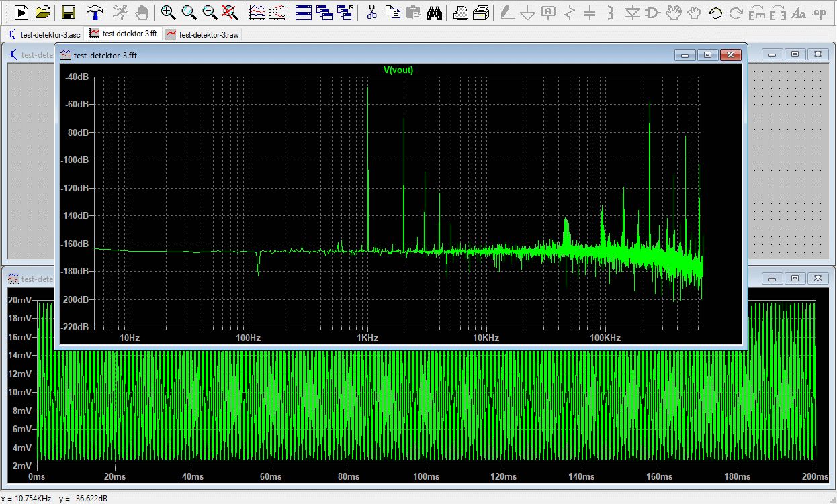837x504 pixels.
Task: Click the -100dB vertical axis label
Action: (x=75, y=160)
